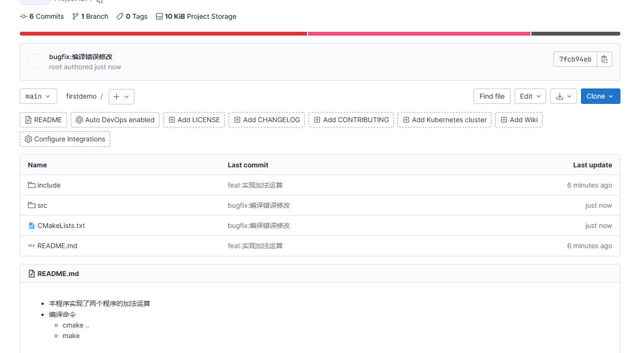Click the file icon next to CMakeLists.txt
Screen dimensions: 644x353
(32, 226)
